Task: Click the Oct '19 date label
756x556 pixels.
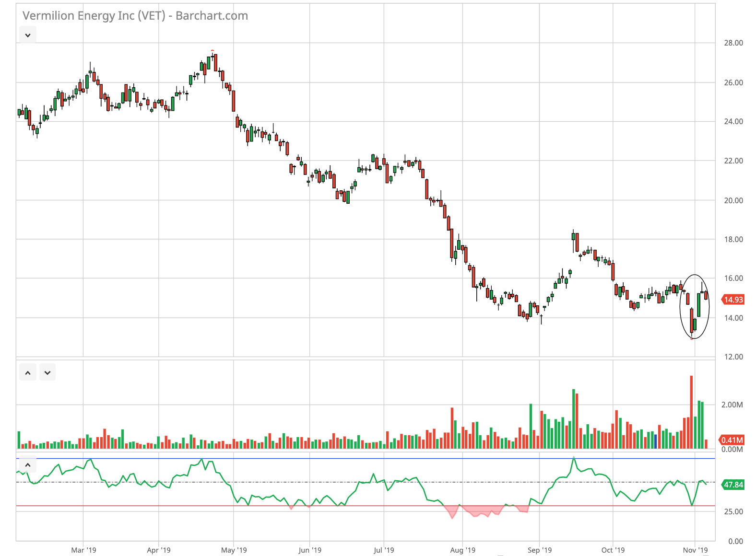Action: point(613,550)
